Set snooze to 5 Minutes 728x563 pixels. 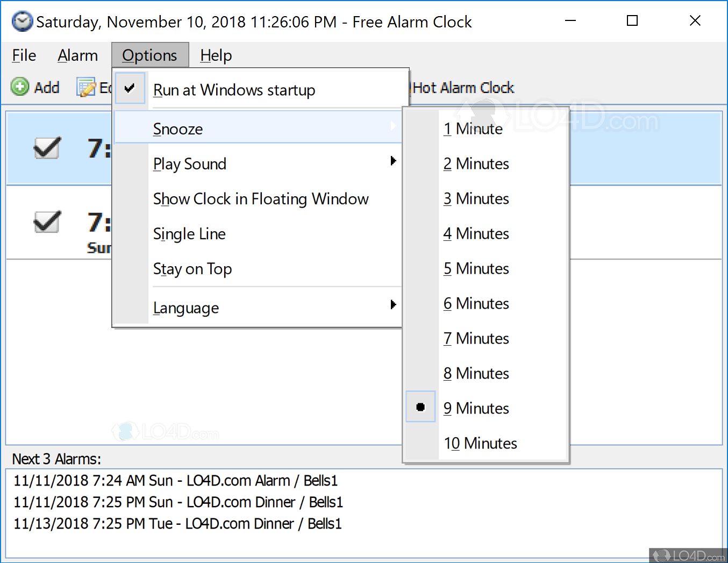475,268
